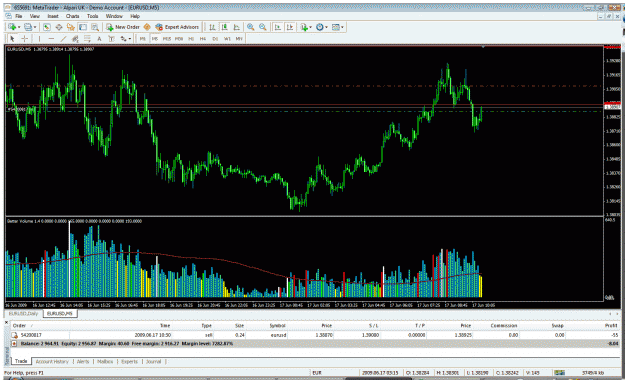The width and height of the screenshot is (625, 380).
Task: Select the Text 'A' drawing tool
Action: (99, 39)
